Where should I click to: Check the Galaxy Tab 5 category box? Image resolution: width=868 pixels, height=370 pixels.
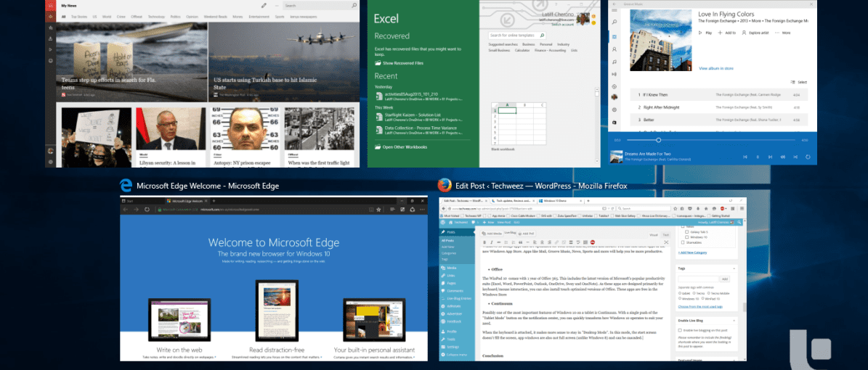(687, 231)
